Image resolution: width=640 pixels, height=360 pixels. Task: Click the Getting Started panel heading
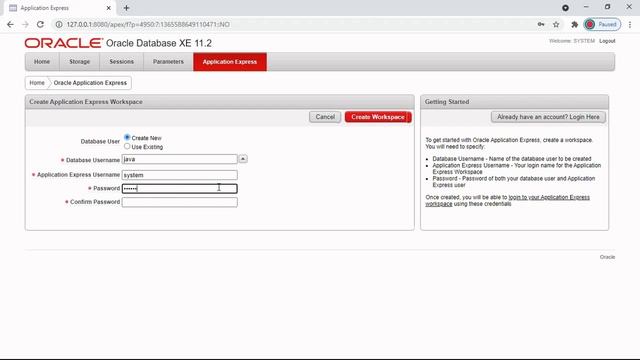coord(447,102)
